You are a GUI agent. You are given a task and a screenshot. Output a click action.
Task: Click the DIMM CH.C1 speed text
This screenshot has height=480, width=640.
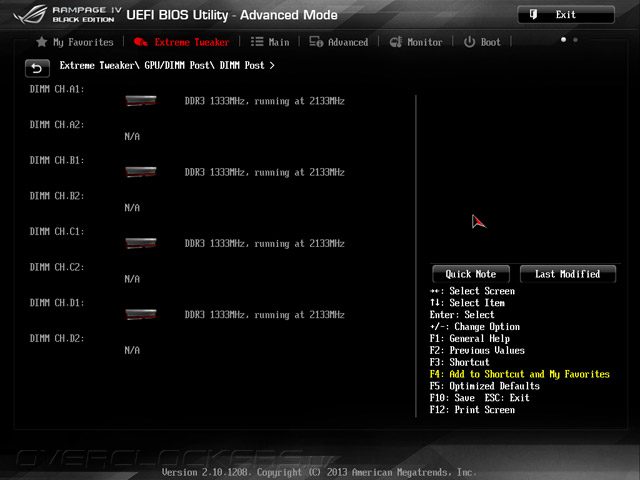pos(264,243)
